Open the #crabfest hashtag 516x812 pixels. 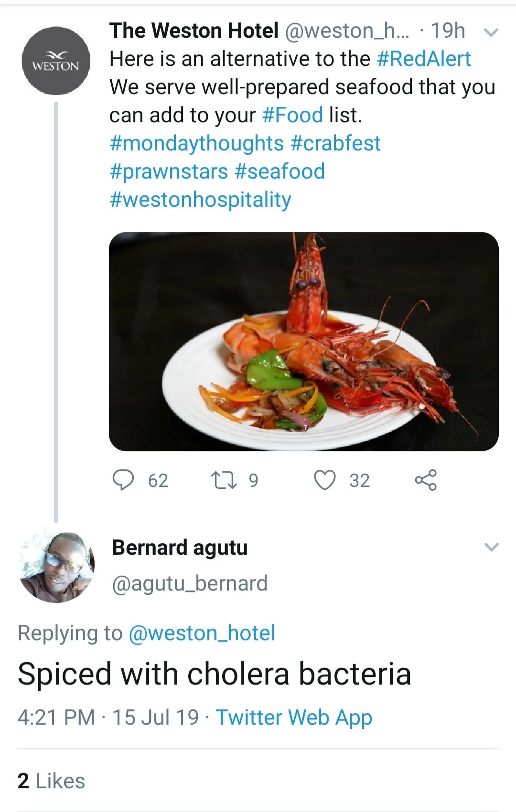pyautogui.click(x=335, y=143)
